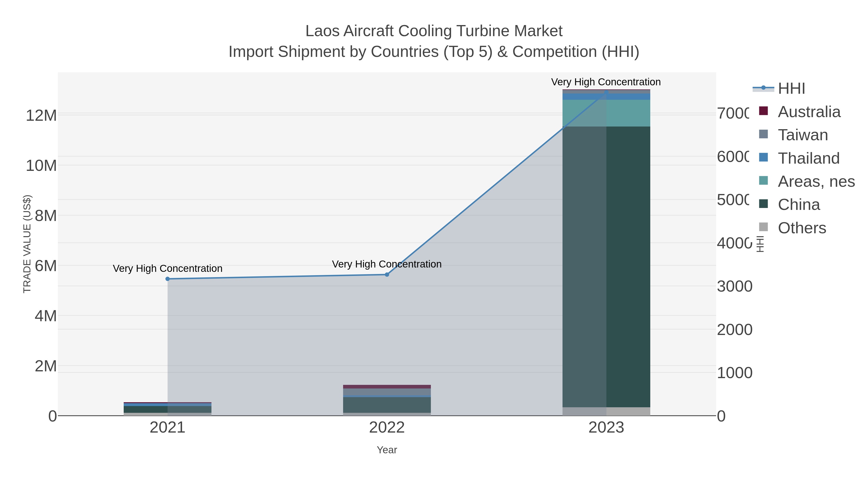
Task: Click the 1000 HHI axis tick
Action: point(735,373)
